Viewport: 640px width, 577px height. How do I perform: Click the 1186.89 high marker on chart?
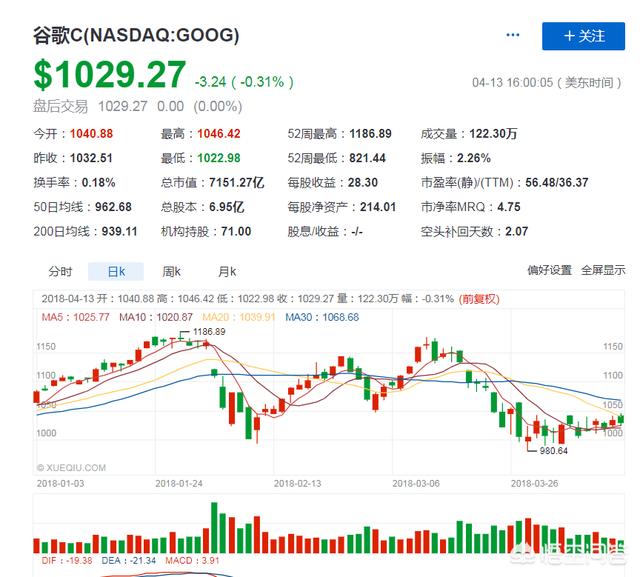click(x=209, y=332)
